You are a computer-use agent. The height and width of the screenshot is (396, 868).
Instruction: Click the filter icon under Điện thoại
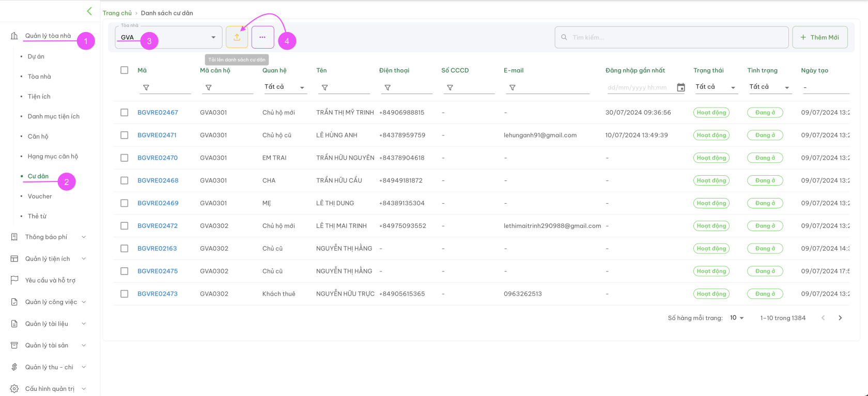(x=388, y=88)
